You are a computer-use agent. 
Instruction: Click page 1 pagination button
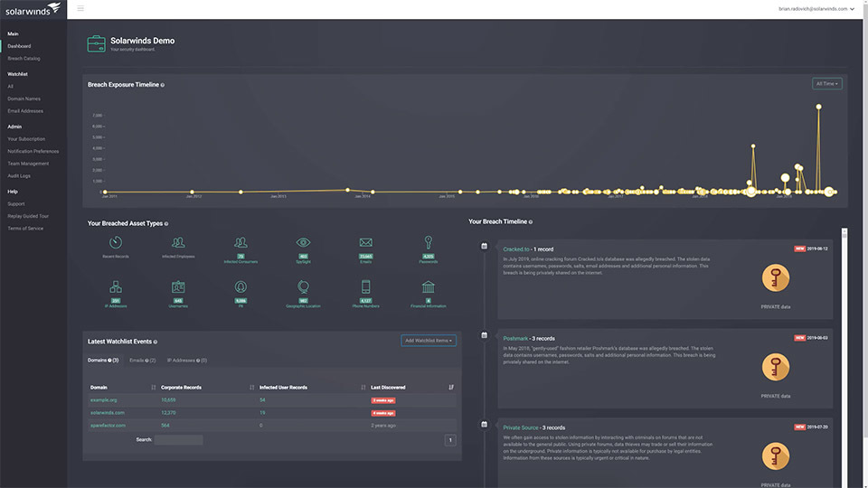pyautogui.click(x=450, y=440)
